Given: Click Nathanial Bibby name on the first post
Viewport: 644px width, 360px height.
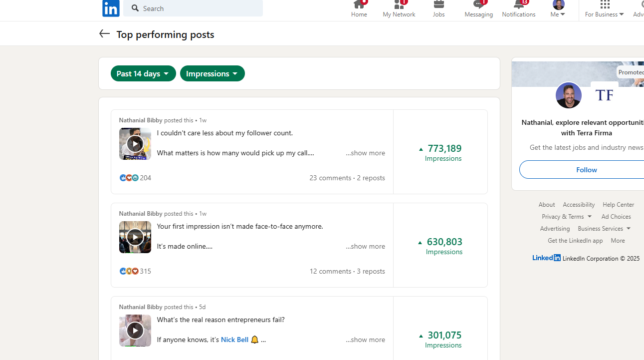Looking at the screenshot, I should click(141, 120).
